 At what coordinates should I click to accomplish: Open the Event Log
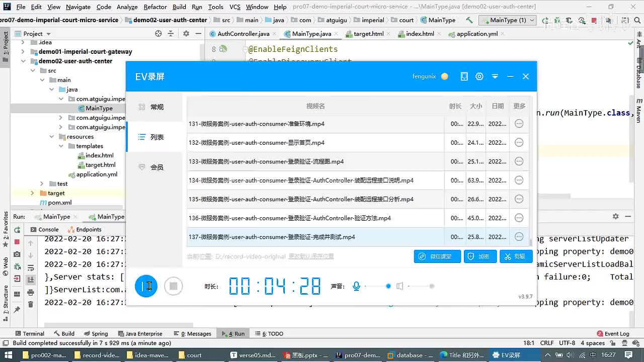613,333
